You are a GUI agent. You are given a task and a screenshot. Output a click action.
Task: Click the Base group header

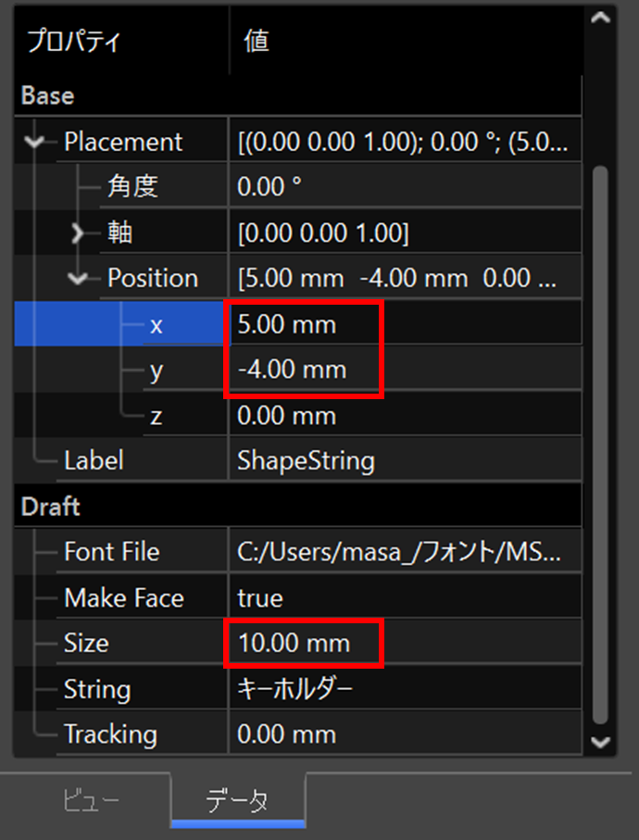click(x=298, y=96)
